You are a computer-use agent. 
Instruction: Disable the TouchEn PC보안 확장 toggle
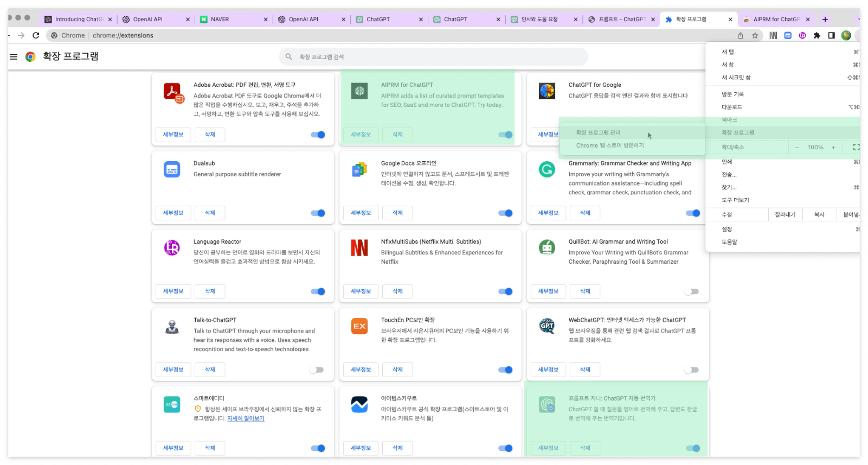coord(505,370)
